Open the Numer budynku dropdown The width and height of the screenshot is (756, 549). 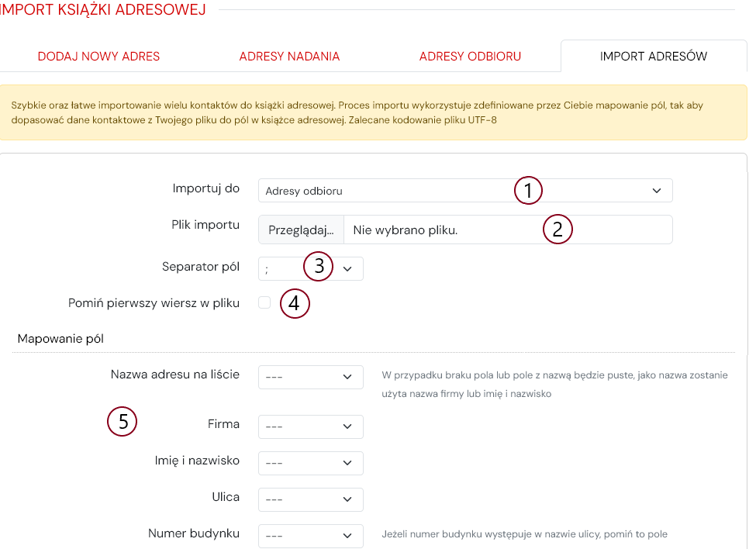[310, 536]
